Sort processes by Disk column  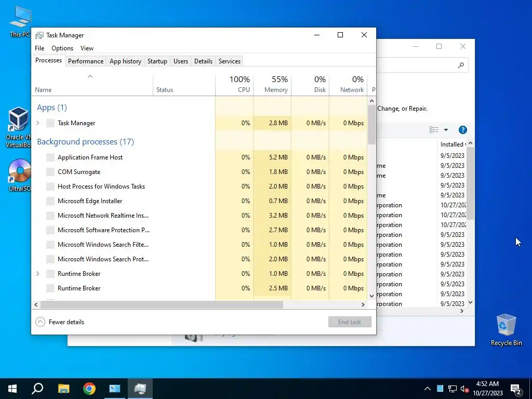point(310,84)
